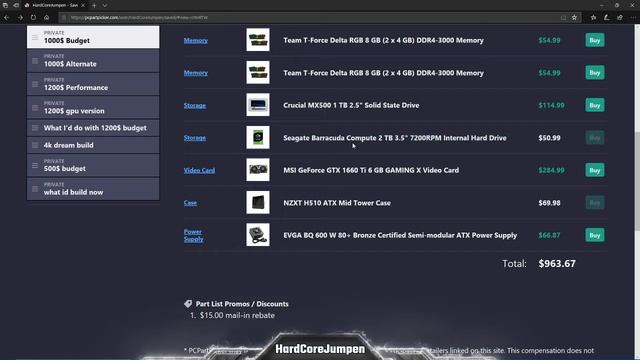This screenshot has height=360, width=640.
Task: Open the web notes pen icon
Action: (x=607, y=18)
